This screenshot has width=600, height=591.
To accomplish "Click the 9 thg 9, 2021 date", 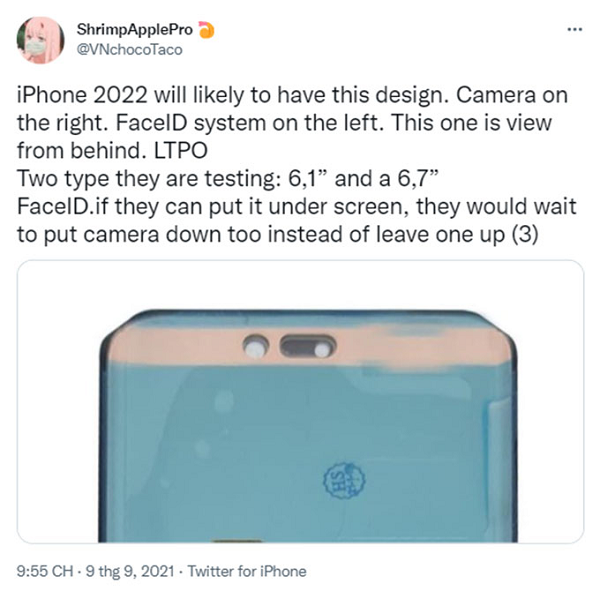I will point(131,572).
